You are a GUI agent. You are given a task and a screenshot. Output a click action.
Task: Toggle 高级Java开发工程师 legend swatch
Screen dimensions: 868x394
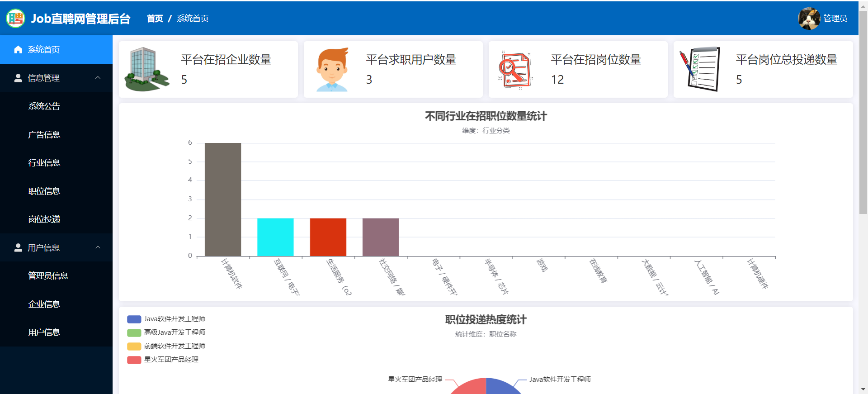(x=134, y=333)
